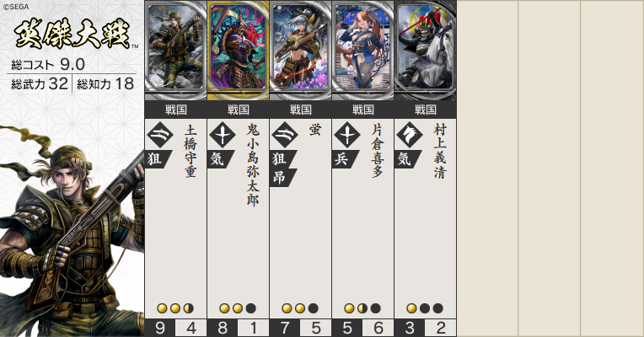644x337 pixels.
Task: Select the 気 skill badge under 村上義清
Action: (x=407, y=159)
